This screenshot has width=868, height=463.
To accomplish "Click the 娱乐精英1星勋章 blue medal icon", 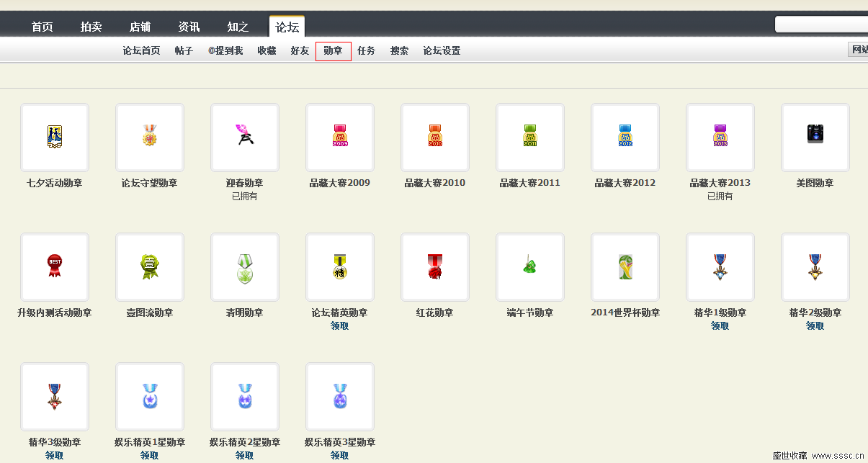I will 150,396.
